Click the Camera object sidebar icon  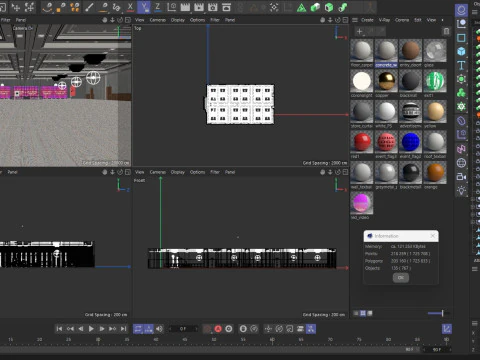tap(461, 177)
